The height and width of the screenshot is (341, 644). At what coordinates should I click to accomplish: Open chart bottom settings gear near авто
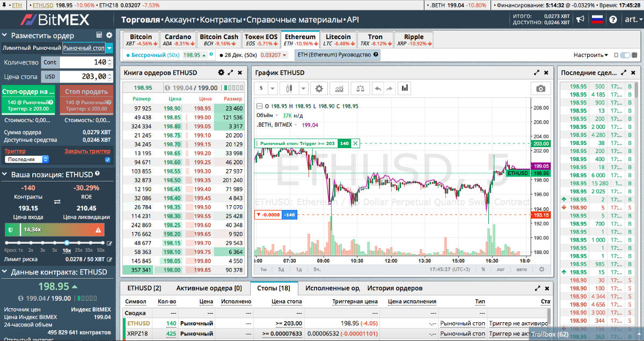[x=541, y=270]
